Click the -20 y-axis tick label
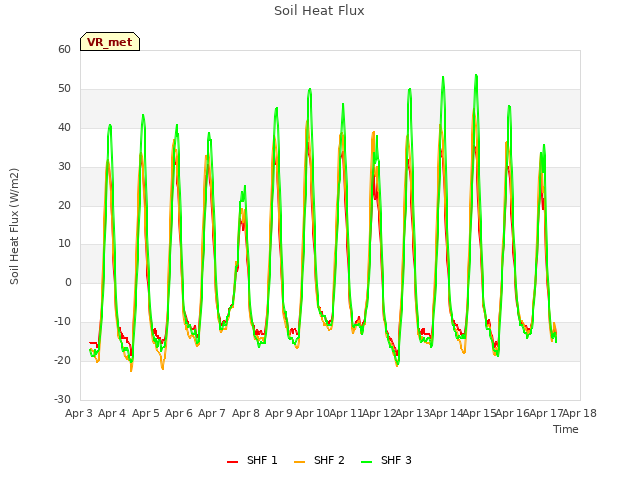640x480 pixels. click(63, 360)
